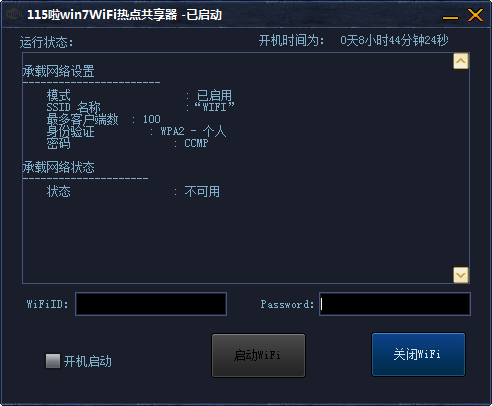
Task: Click the 启动WiFi button
Action: click(x=258, y=355)
